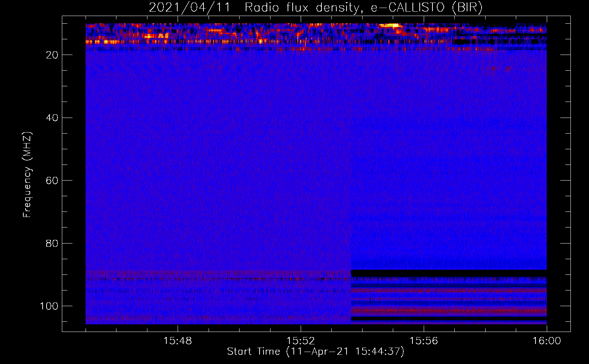Click the 60 MHz frequency tick label
This screenshot has height=364, width=589.
pyautogui.click(x=52, y=181)
